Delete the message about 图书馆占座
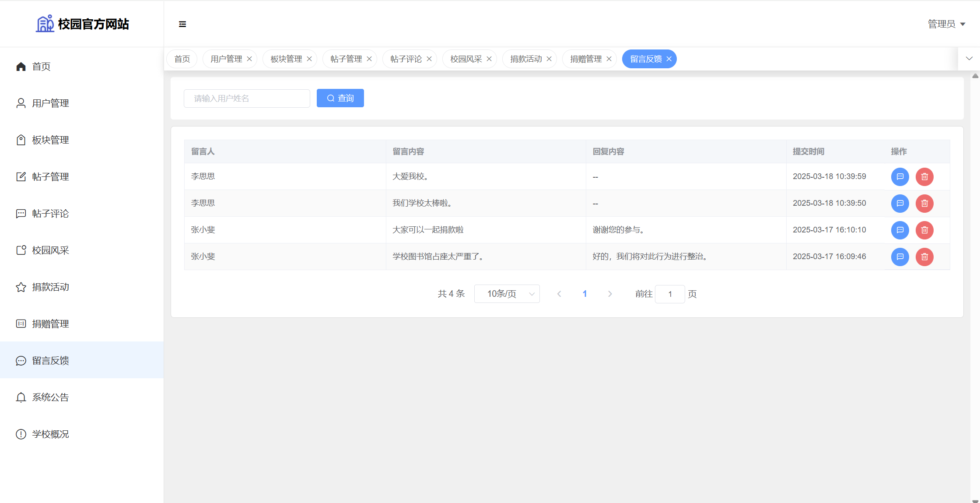This screenshot has width=980, height=503. point(924,257)
